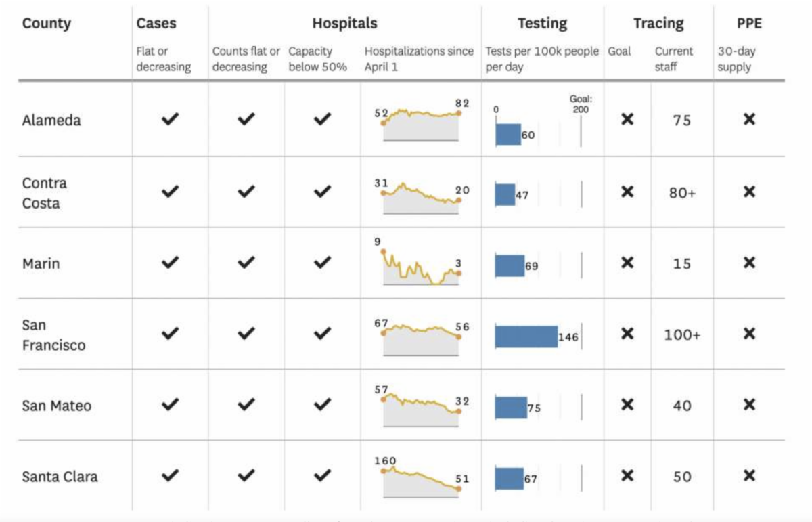The width and height of the screenshot is (812, 522).
Task: Click San Francisco's hospital counts checkmark
Action: click(x=246, y=333)
